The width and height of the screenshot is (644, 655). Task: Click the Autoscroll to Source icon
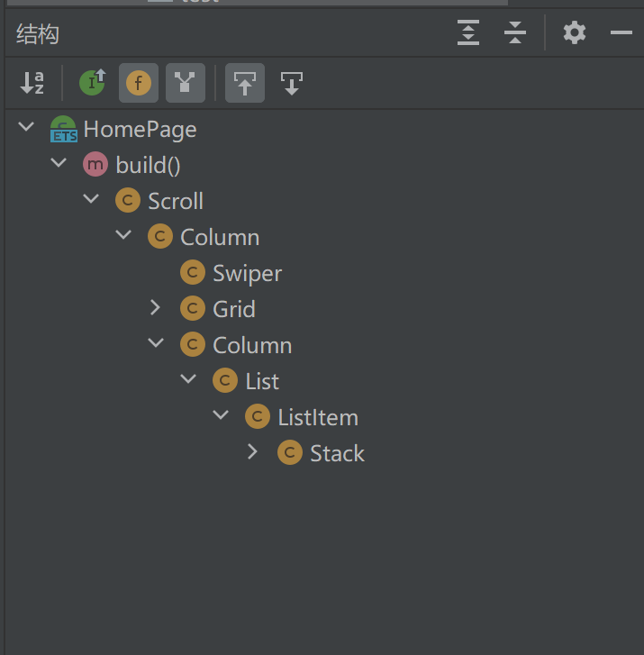point(245,83)
